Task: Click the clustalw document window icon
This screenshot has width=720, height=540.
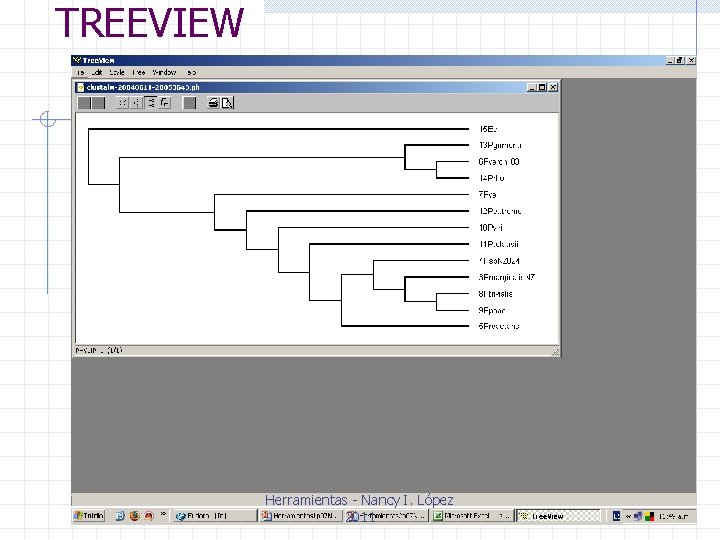Action: pyautogui.click(x=81, y=88)
